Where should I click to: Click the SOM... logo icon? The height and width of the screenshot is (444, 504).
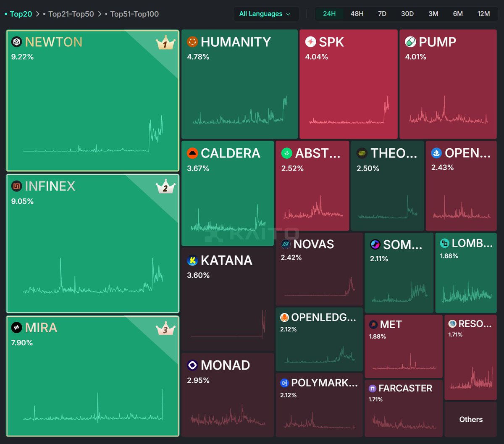(375, 244)
